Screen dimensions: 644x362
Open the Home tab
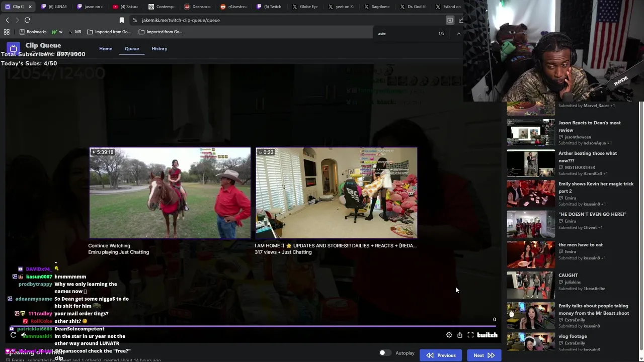pos(106,49)
